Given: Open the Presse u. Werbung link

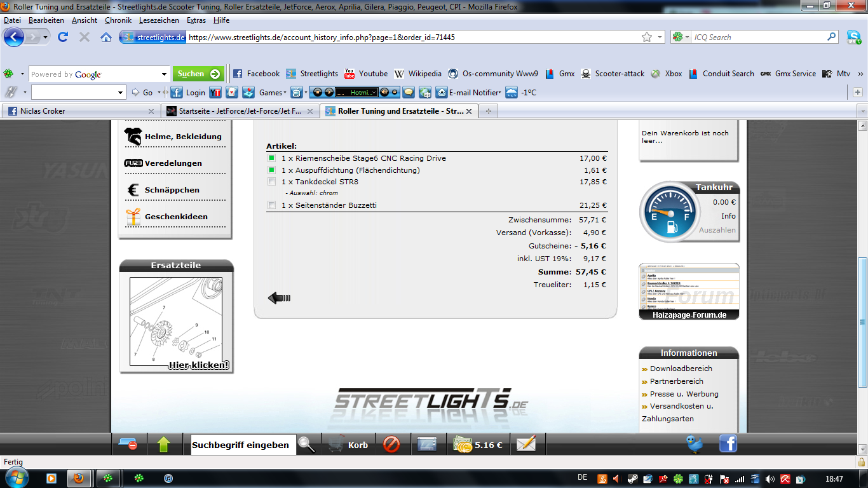Looking at the screenshot, I should (x=684, y=394).
